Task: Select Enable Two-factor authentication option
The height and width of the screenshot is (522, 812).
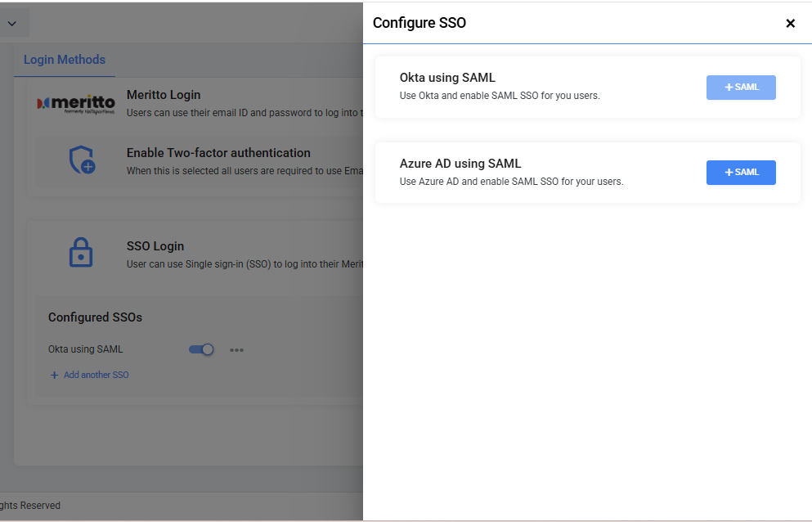Action: (218, 153)
